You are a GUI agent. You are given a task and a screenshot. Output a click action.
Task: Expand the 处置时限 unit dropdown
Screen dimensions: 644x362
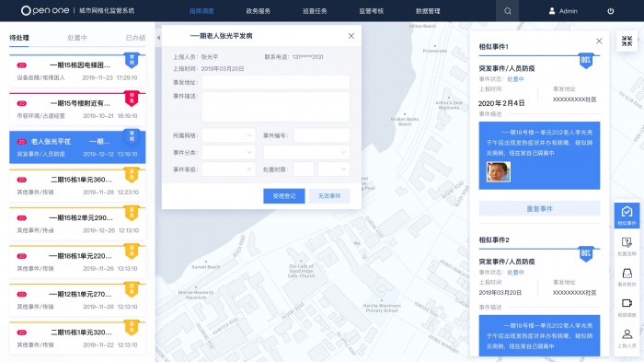coord(333,169)
